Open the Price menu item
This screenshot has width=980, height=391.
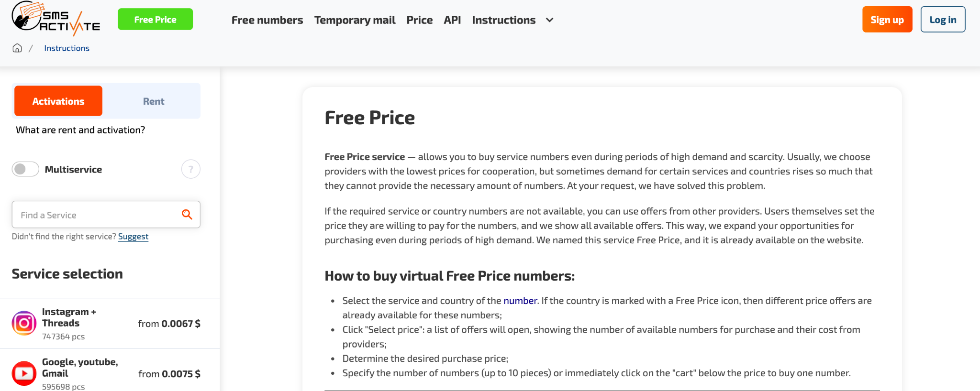pyautogui.click(x=419, y=20)
